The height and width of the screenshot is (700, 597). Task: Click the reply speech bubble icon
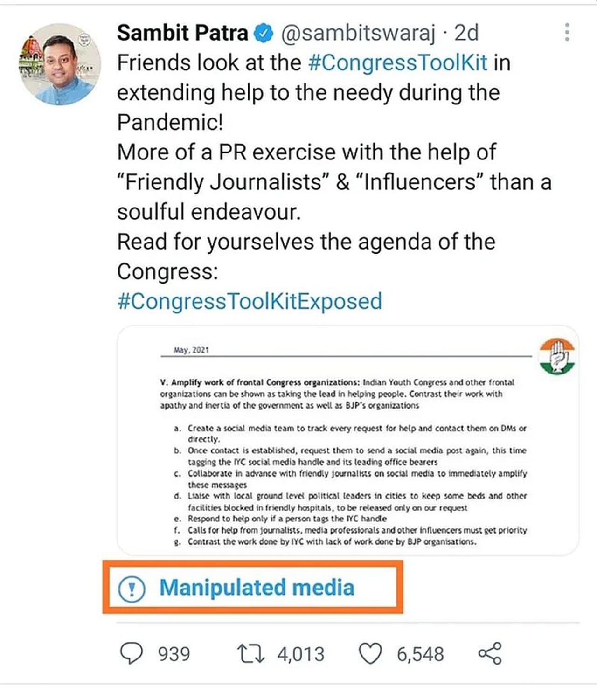coord(132,653)
